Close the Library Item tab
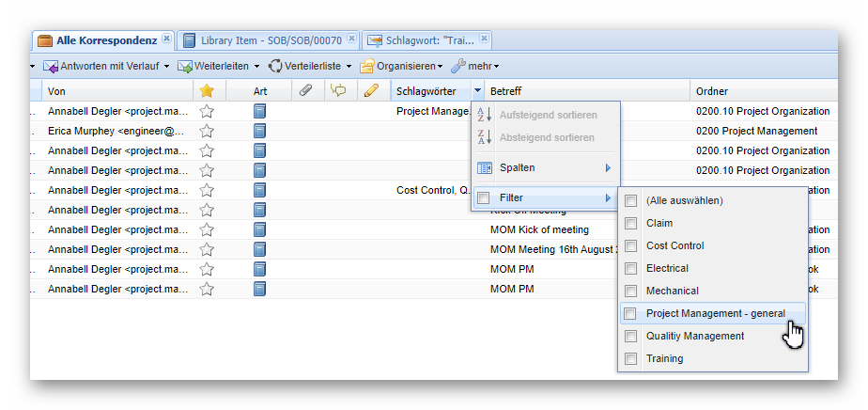This screenshot has width=868, height=410. click(352, 39)
